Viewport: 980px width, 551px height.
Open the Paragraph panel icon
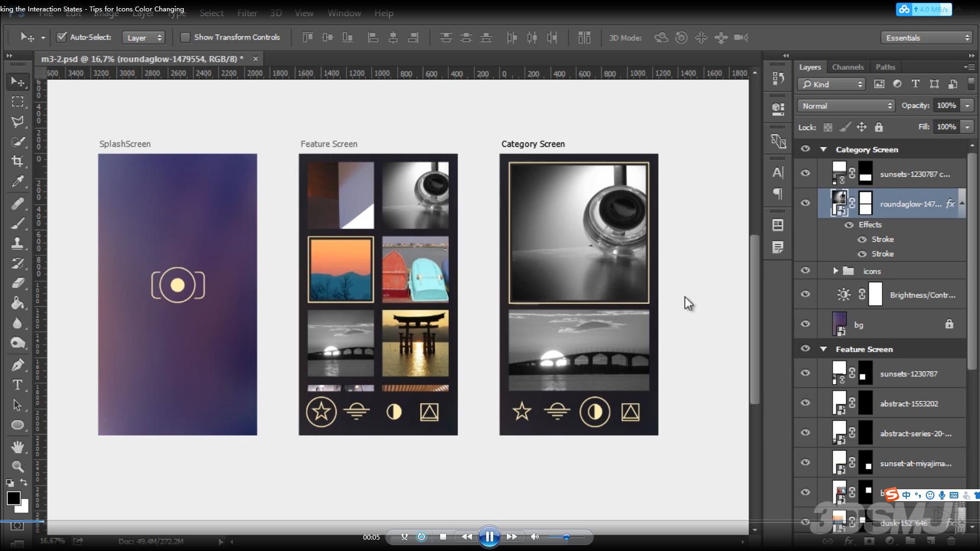click(x=778, y=194)
